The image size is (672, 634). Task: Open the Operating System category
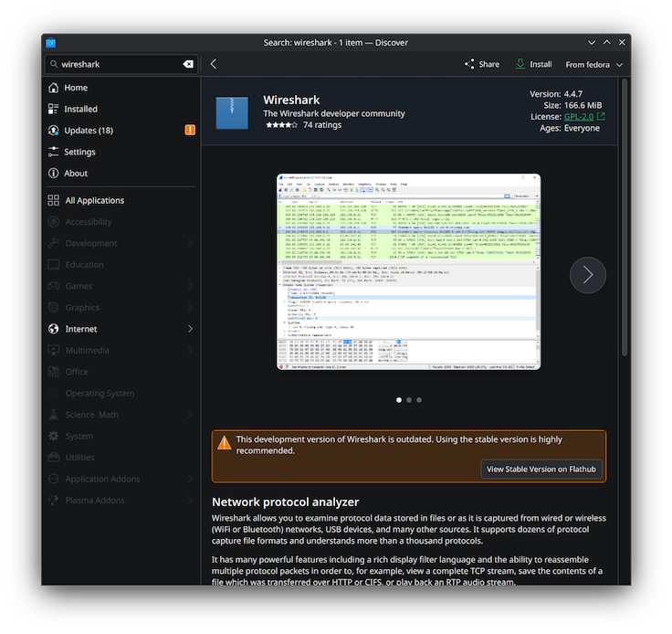(x=121, y=393)
